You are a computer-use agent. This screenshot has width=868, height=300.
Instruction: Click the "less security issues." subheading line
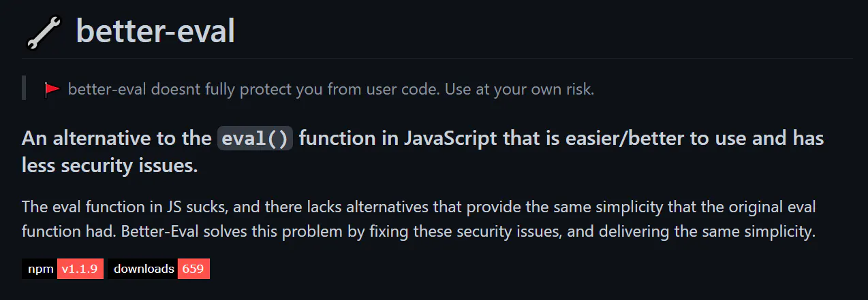[x=110, y=165]
